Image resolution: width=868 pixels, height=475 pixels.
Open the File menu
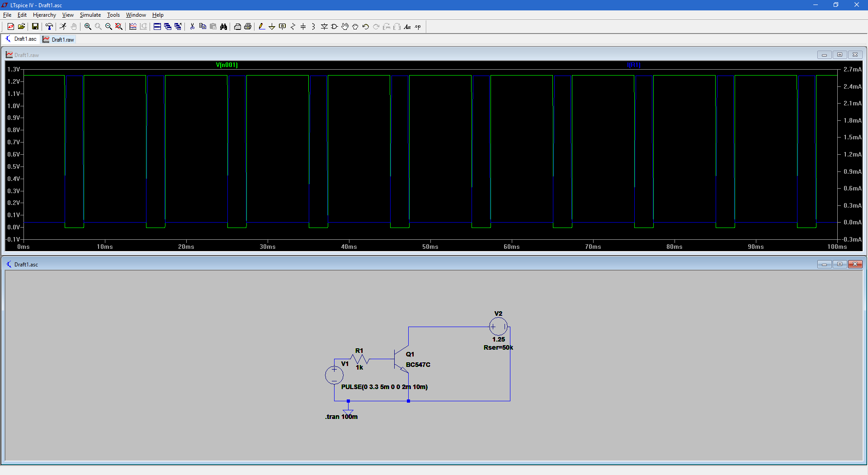(7, 15)
